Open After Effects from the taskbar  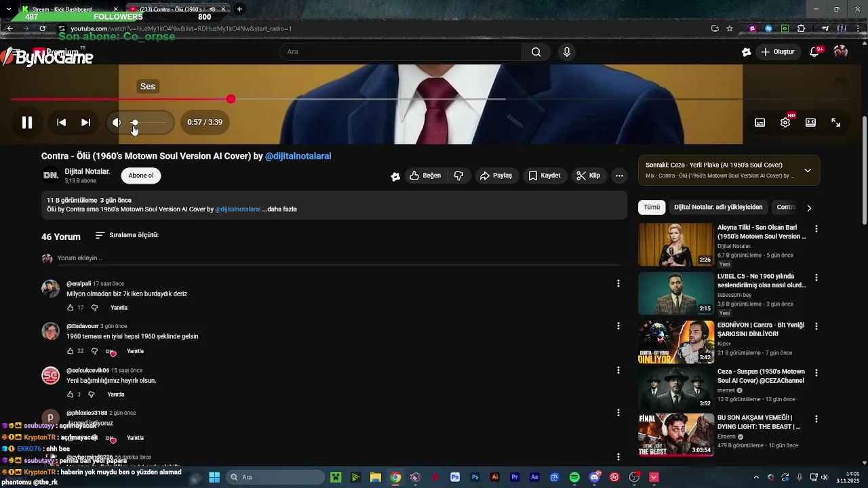(534, 477)
